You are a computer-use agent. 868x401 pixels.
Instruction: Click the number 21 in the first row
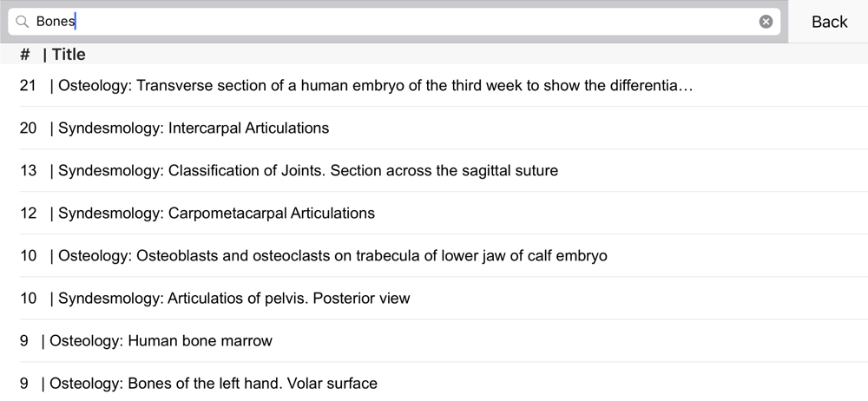(28, 86)
